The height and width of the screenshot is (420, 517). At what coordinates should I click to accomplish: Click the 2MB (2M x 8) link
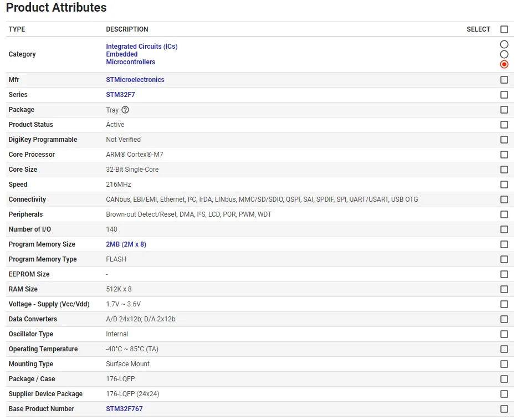126,244
